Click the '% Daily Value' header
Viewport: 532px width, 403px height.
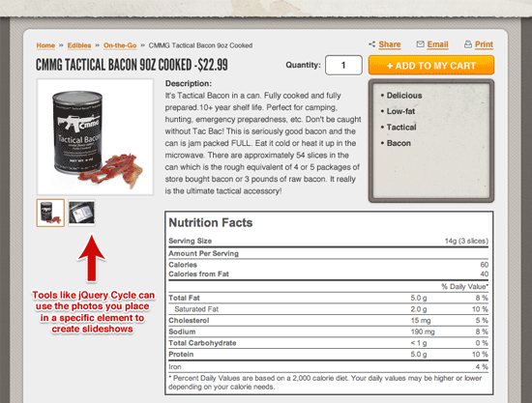(x=465, y=286)
